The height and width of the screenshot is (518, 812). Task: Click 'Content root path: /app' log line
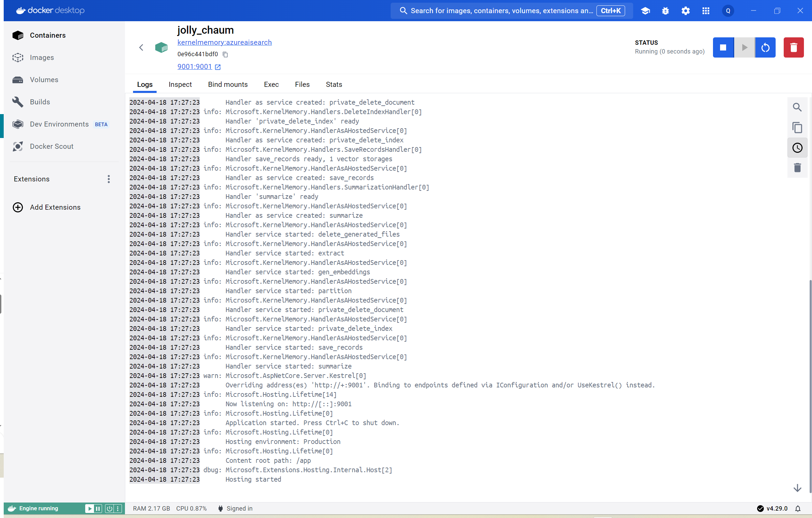pyautogui.click(x=268, y=460)
